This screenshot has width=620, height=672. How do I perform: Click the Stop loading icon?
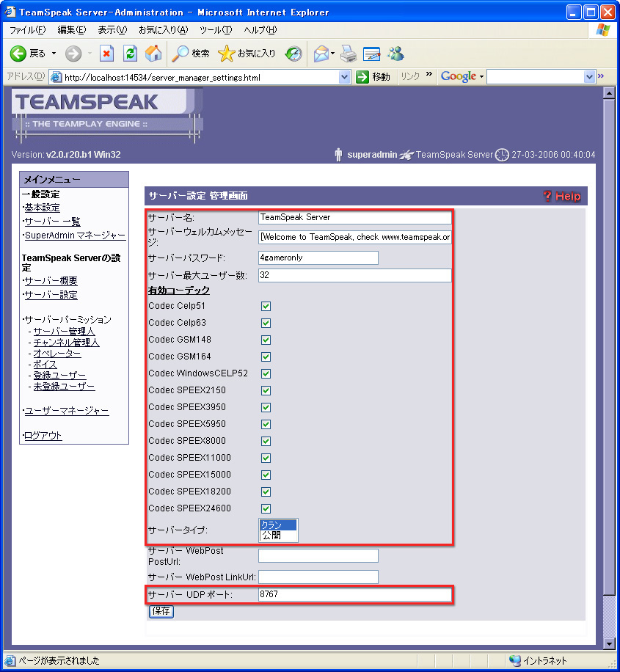click(106, 54)
